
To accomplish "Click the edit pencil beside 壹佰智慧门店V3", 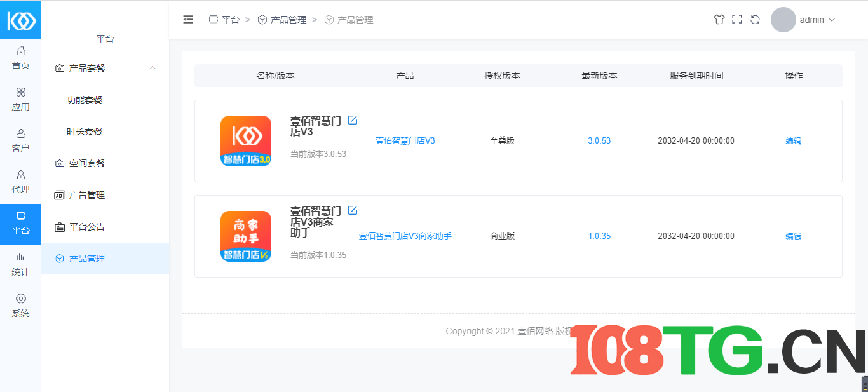I will [353, 120].
